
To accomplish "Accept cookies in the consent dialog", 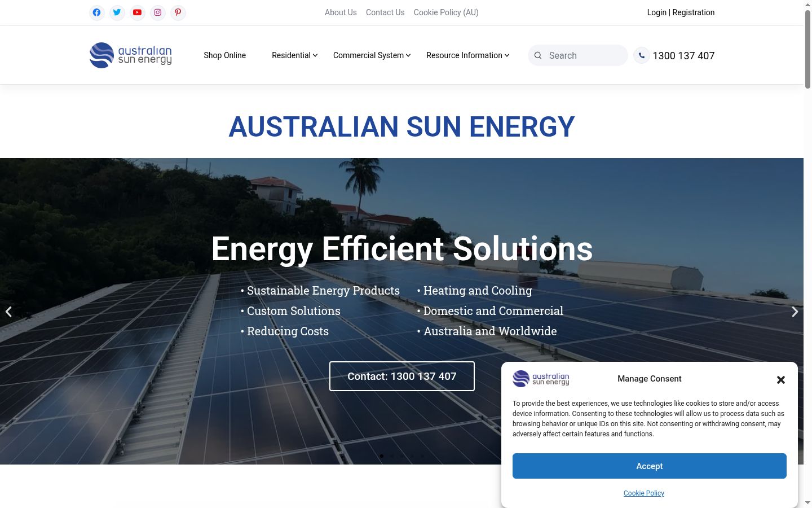I will pos(650,466).
